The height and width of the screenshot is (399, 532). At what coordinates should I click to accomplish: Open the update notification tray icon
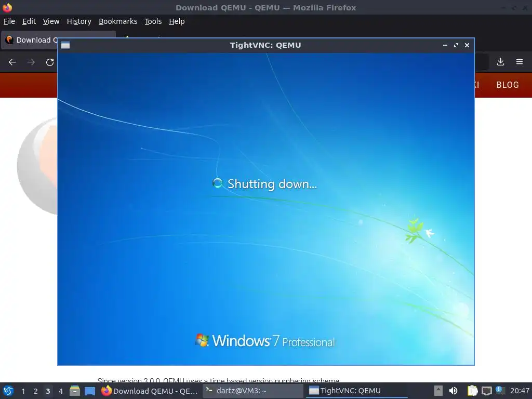pyautogui.click(x=500, y=390)
